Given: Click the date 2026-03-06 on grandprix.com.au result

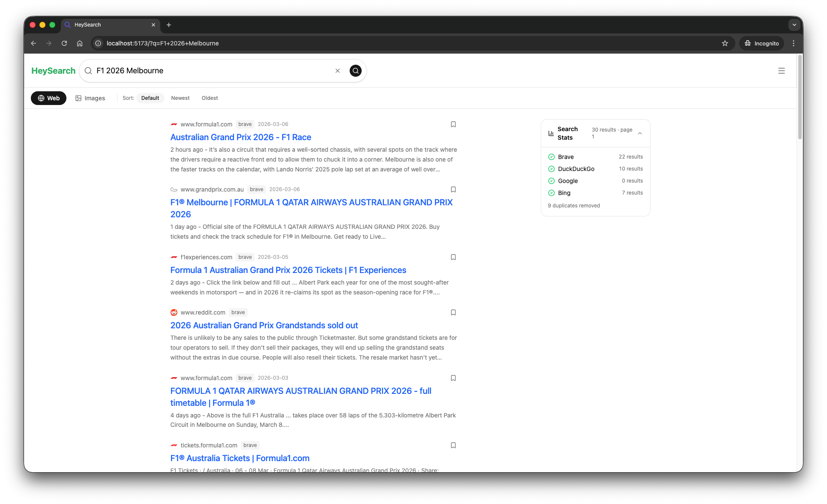Looking at the screenshot, I should pos(284,189).
